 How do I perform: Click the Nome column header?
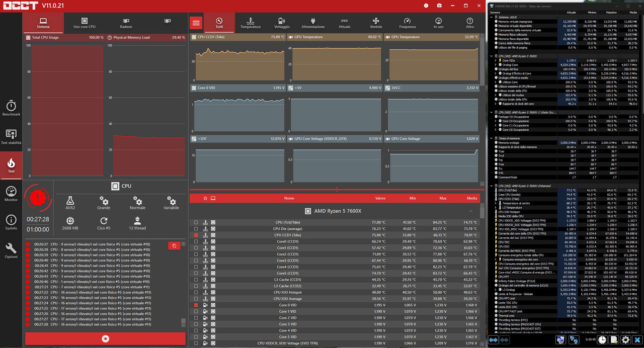coord(289,198)
